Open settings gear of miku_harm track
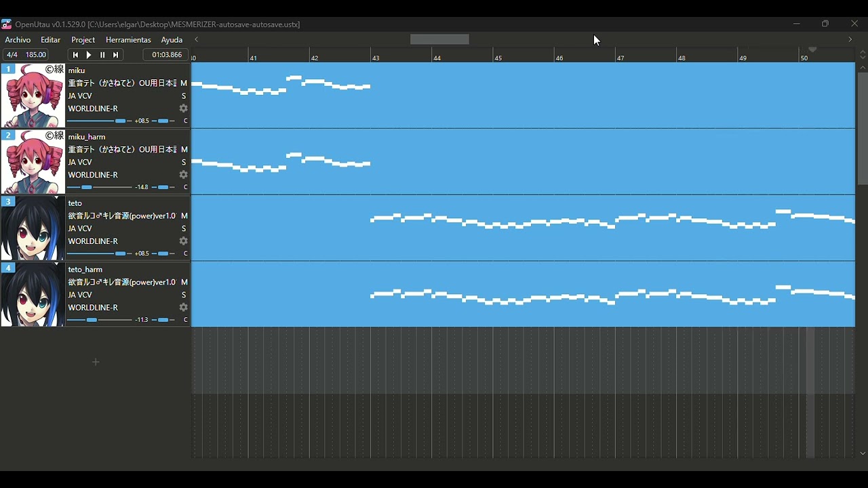 183,175
